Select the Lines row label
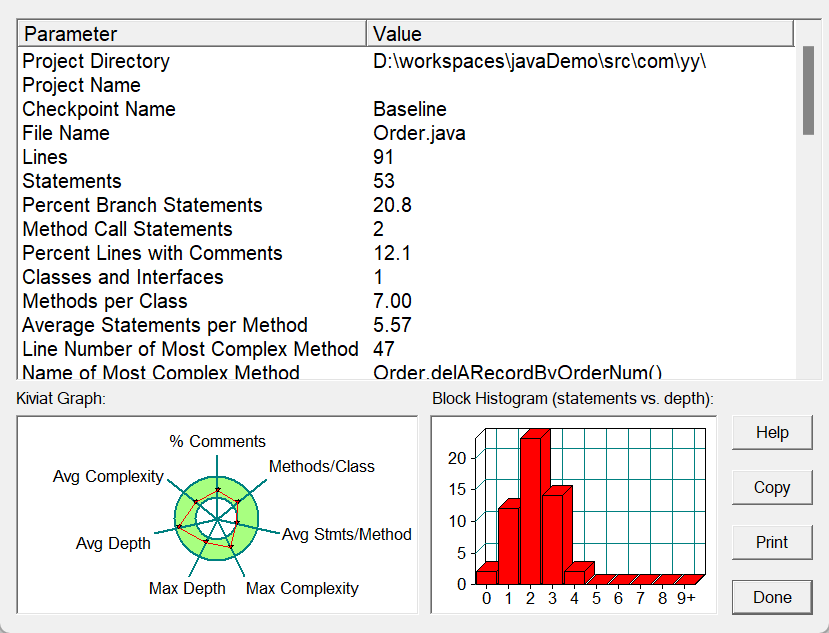829x633 pixels. click(45, 157)
